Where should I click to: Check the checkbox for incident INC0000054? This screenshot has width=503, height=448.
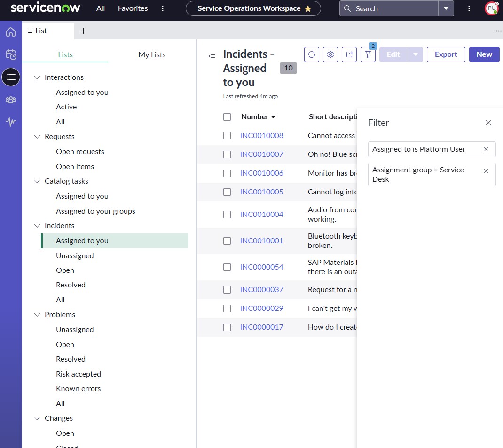point(227,267)
